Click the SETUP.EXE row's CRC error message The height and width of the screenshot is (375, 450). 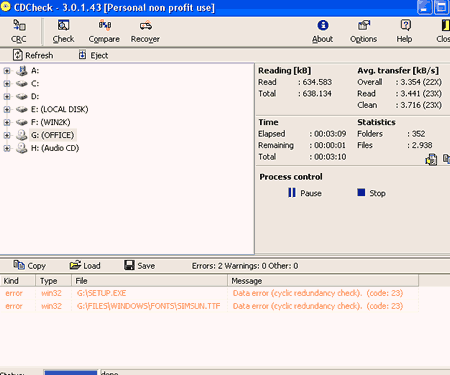click(x=318, y=293)
